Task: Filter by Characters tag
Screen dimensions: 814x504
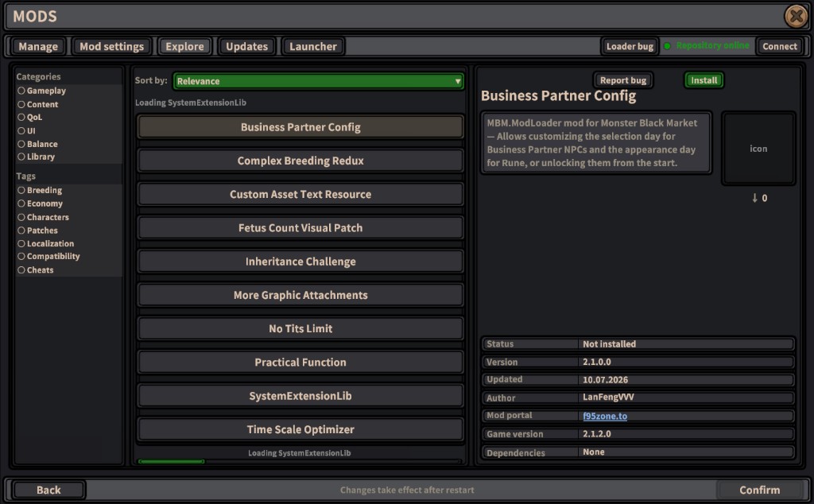Action: 21,217
